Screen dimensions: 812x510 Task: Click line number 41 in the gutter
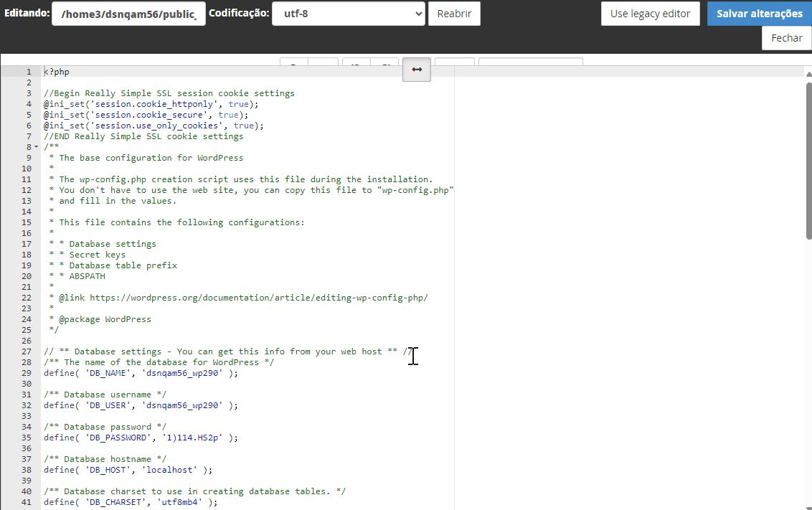click(27, 502)
